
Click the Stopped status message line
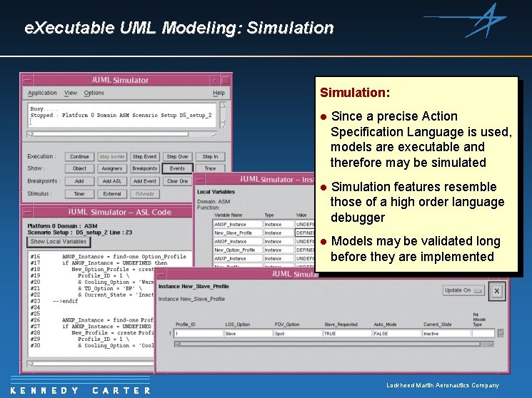[x=121, y=116]
